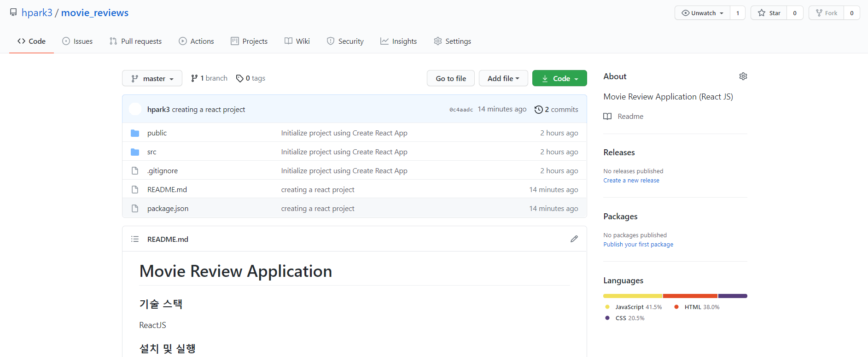
Task: Open commit hash 0c4aadc
Action: [x=461, y=110]
